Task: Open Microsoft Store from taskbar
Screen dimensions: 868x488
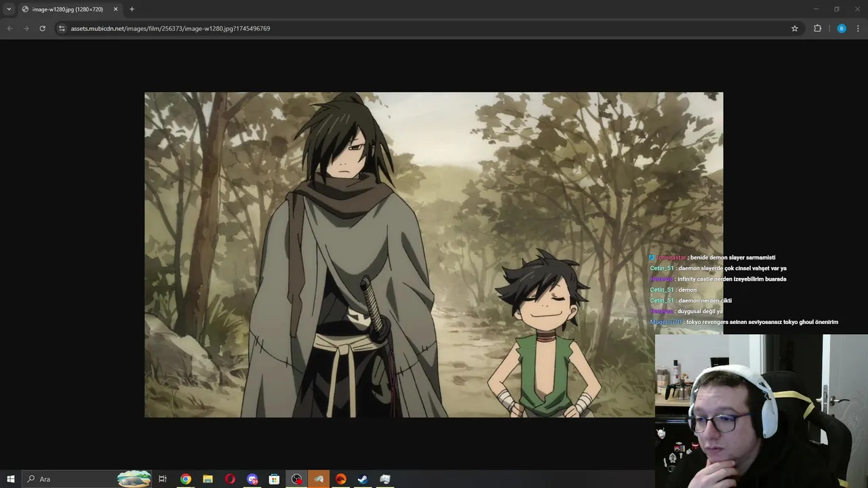Action: point(274,479)
